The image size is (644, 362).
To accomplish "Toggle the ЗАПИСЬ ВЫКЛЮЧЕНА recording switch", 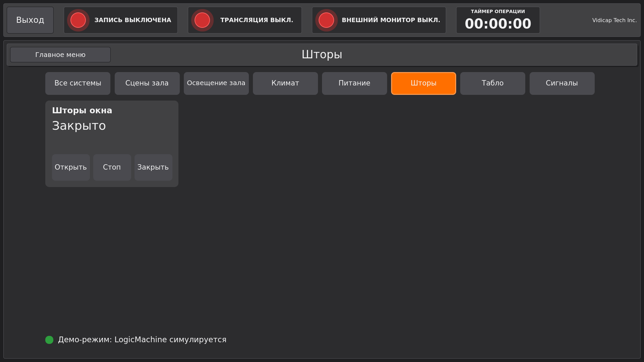I will 121,20.
